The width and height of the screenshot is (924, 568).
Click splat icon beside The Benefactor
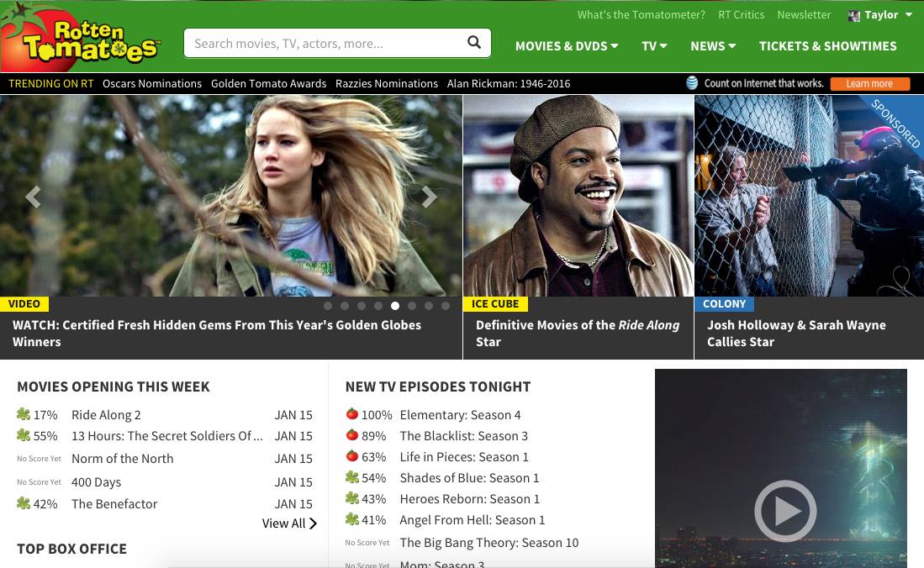24,503
